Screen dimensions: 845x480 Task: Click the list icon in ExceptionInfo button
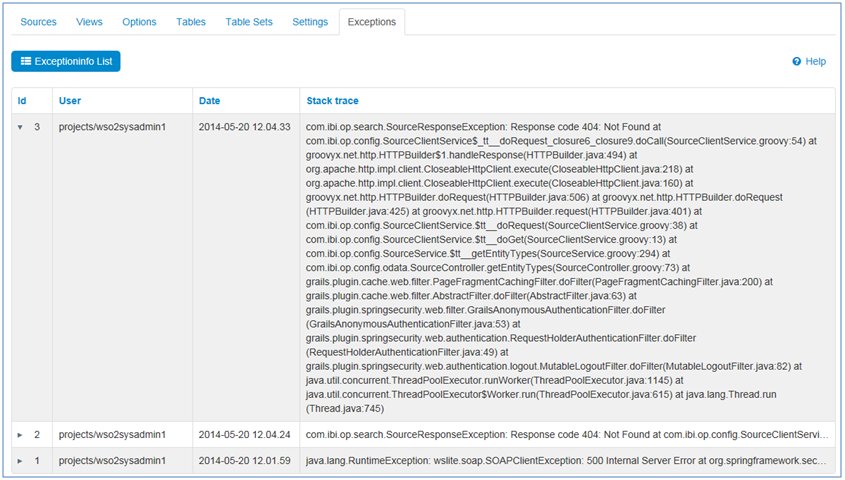26,62
